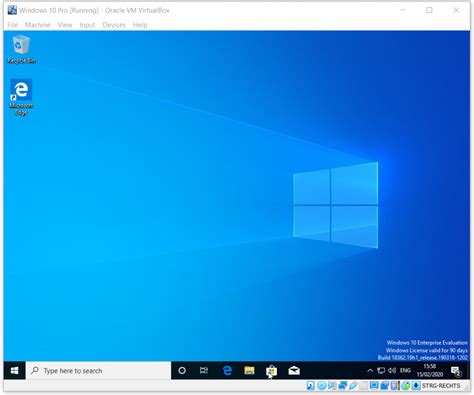Launch Edge from the taskbar

227,370
